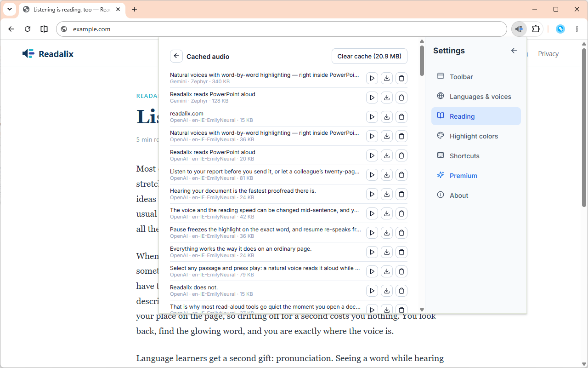Viewport: 588px width, 368px height.
Task: Play the 128 KB Readalix reads PowerPoint audio
Action: 372,98
